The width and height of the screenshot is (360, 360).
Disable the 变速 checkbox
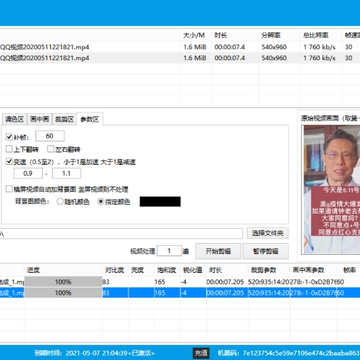pos(9,162)
